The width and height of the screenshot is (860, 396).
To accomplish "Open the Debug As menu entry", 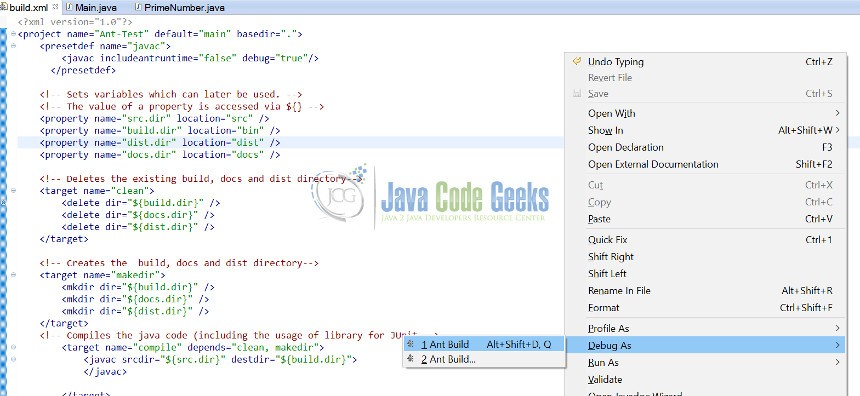I will 705,345.
